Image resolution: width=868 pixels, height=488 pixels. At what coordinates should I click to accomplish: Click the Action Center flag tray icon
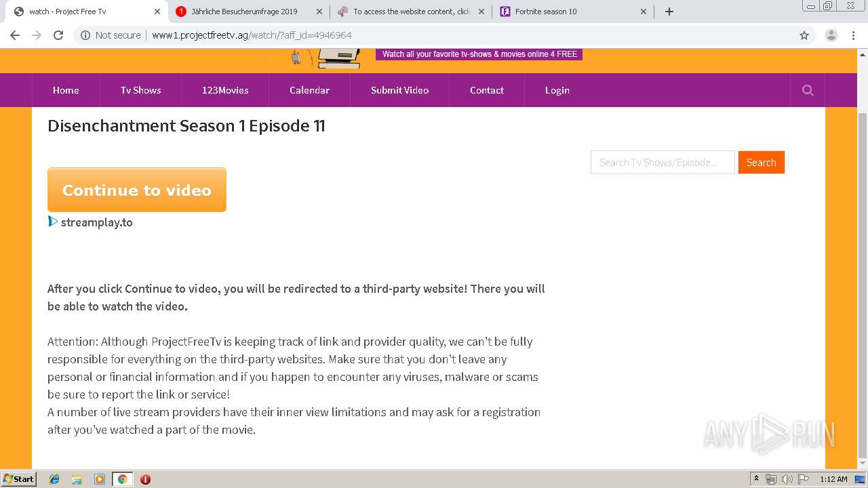[804, 479]
